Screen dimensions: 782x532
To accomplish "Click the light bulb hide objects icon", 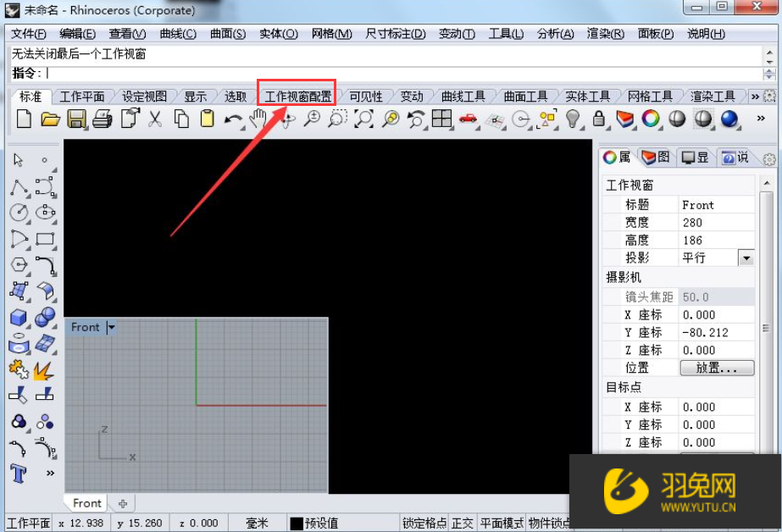I will tap(573, 119).
